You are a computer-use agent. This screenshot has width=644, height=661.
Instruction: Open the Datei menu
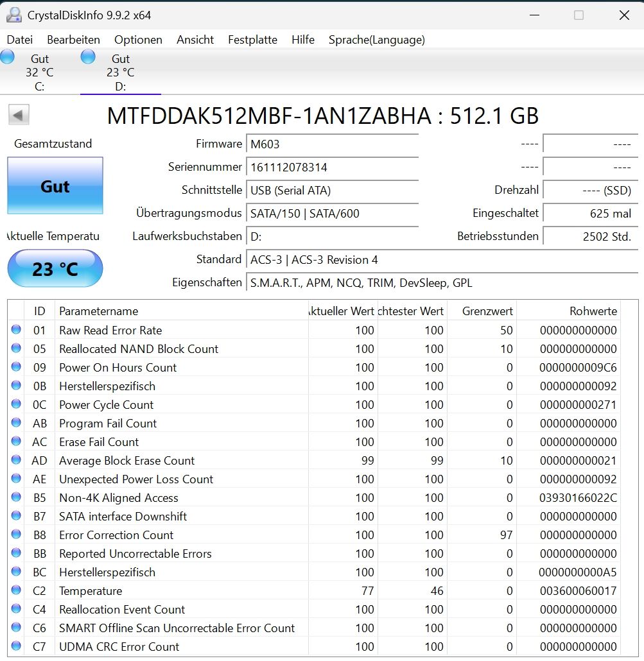(20, 40)
